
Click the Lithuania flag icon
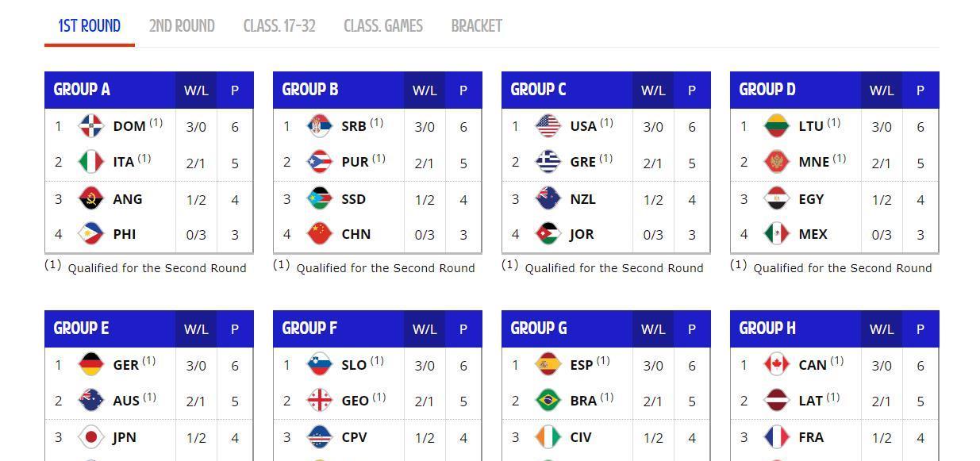pos(776,127)
